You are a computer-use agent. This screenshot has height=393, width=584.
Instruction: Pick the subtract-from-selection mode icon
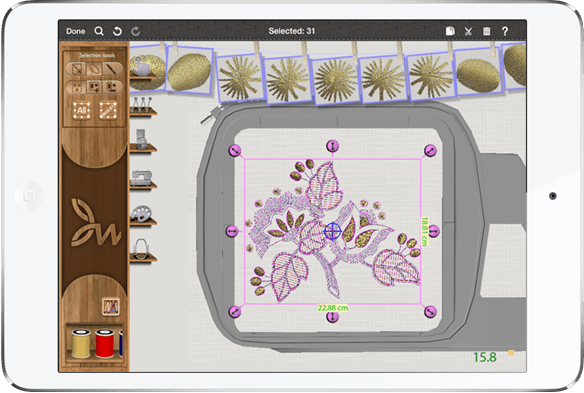coord(111,87)
